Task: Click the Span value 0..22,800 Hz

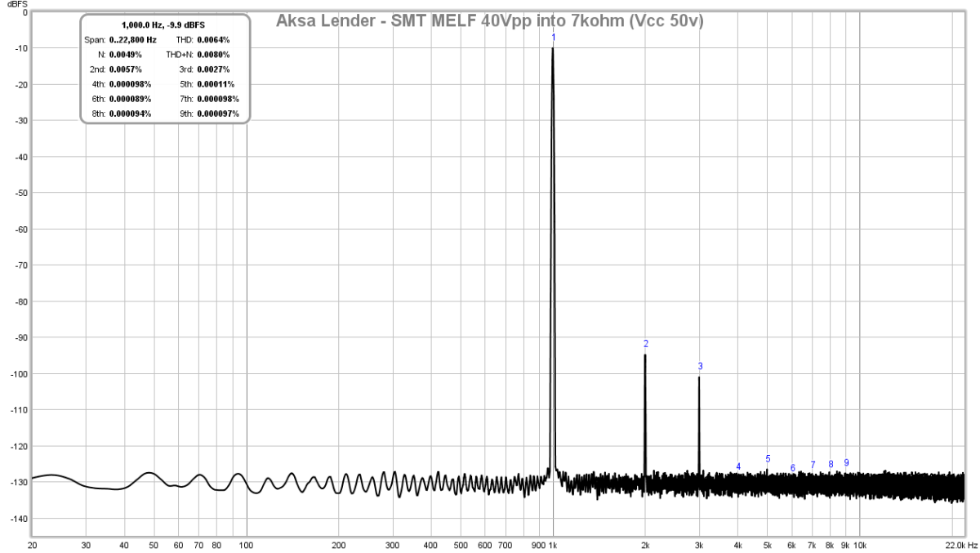Action: [x=132, y=40]
